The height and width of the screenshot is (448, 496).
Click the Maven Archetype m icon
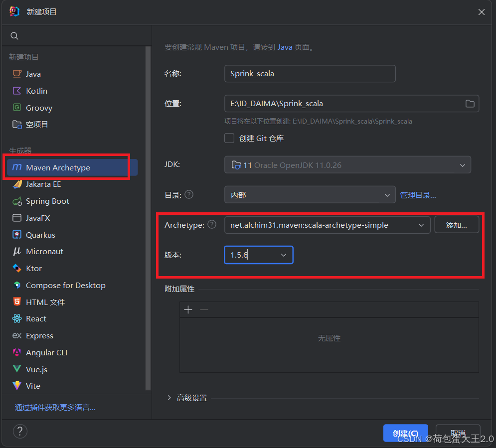point(17,167)
